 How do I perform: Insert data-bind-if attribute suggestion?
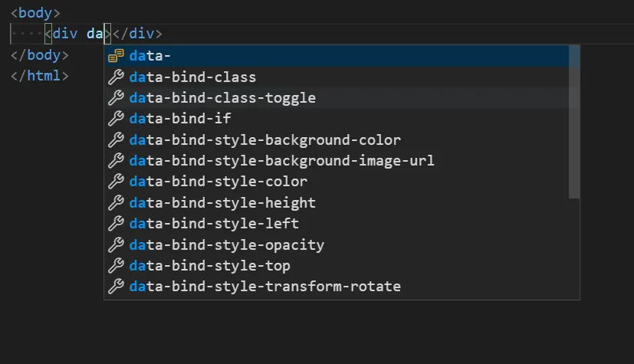[179, 119]
